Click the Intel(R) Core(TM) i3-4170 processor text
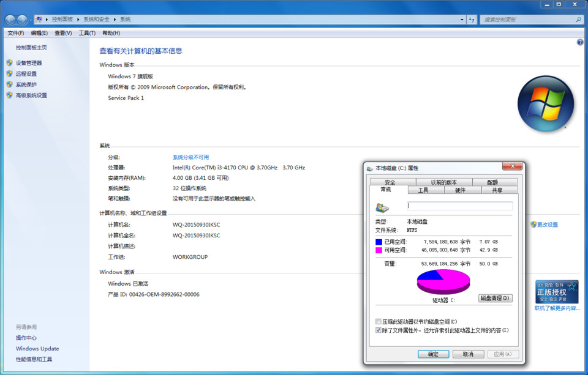 (x=239, y=168)
